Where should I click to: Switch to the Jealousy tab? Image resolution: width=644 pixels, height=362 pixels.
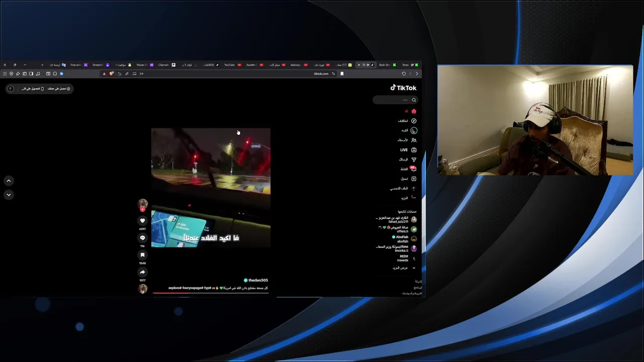[298, 65]
